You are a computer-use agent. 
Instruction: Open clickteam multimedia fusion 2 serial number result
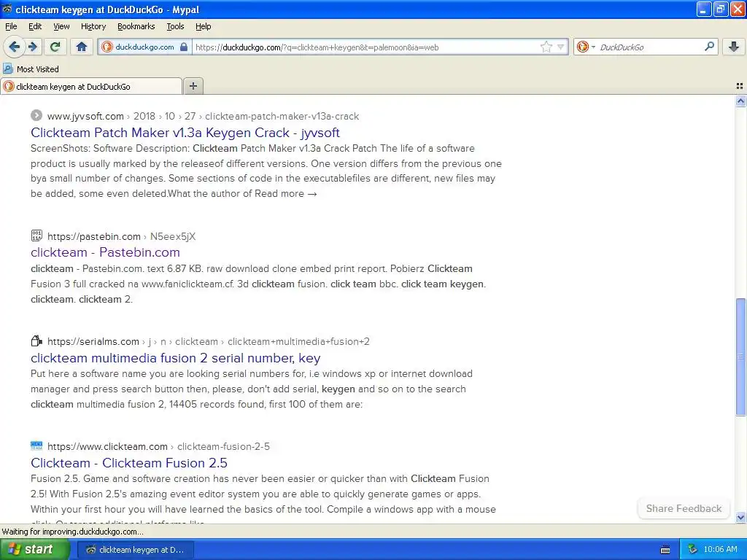click(175, 357)
